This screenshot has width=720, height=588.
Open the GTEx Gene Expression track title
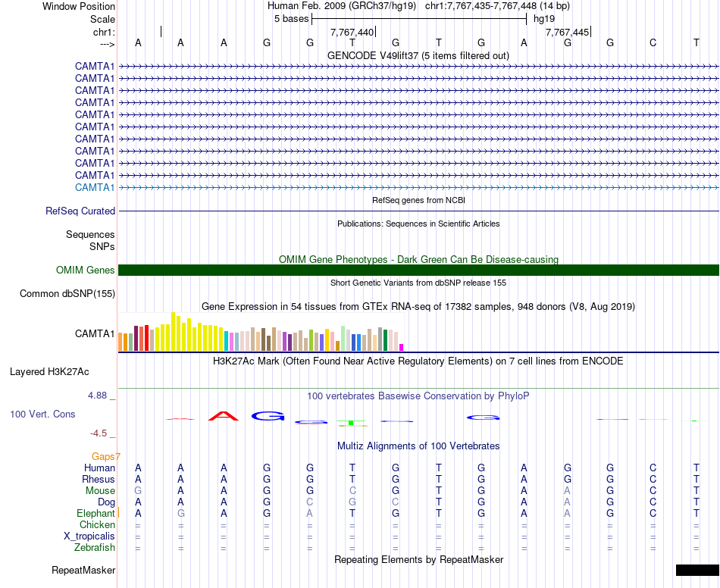(418, 306)
